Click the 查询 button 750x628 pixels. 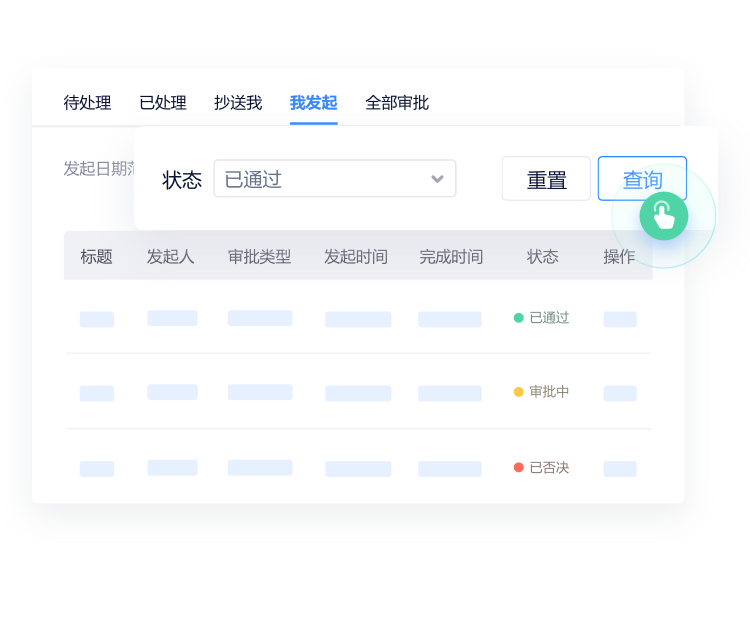point(642,179)
